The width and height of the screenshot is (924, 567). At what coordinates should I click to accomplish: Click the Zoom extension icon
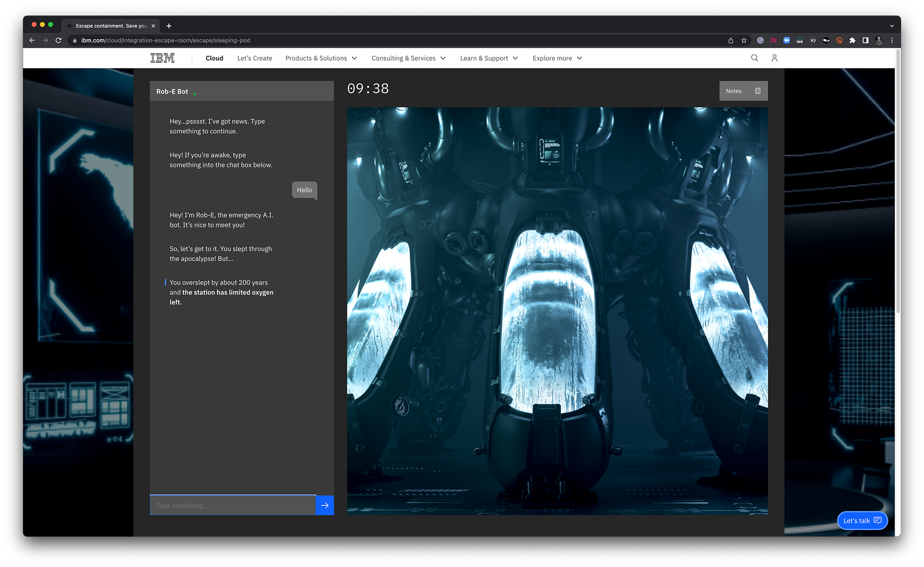(786, 40)
